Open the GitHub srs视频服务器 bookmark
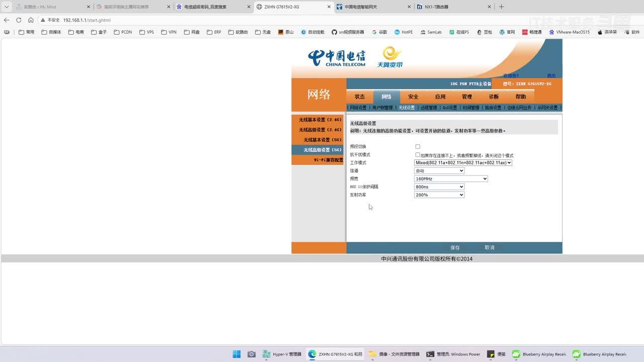Screen dimensions: 644x362 tap(347, 32)
